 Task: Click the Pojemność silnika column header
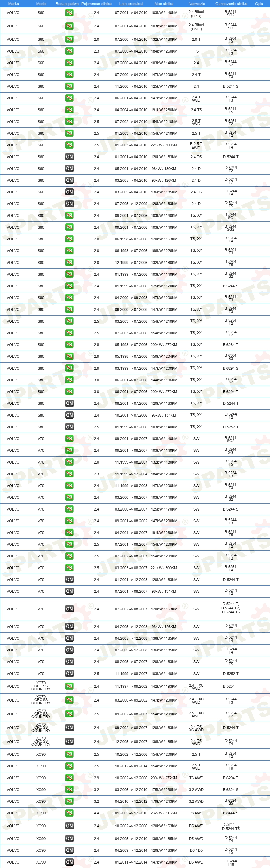coord(96,4)
